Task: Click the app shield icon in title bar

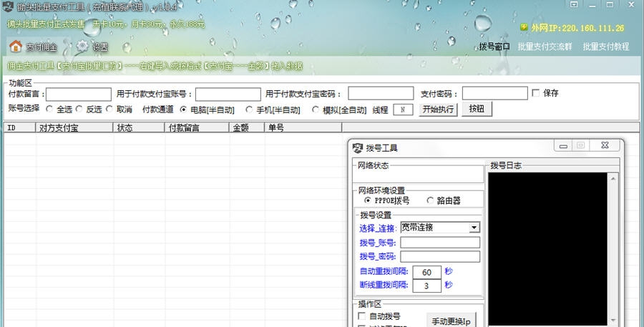Action: tap(9, 7)
